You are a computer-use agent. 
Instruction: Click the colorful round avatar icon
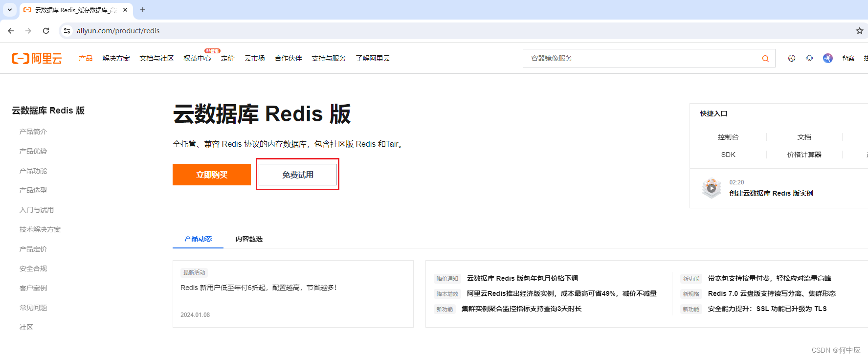click(x=827, y=58)
